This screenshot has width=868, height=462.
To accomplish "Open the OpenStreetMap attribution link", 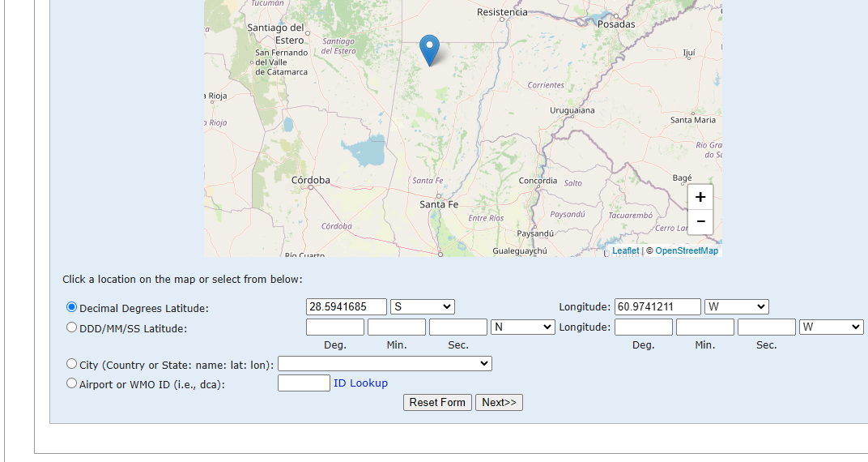I will [687, 251].
